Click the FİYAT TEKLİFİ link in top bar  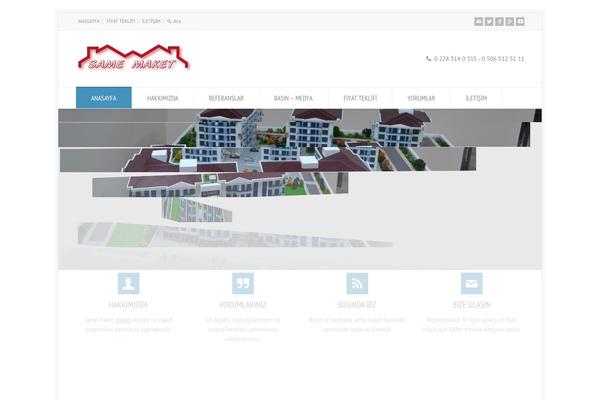(x=121, y=21)
